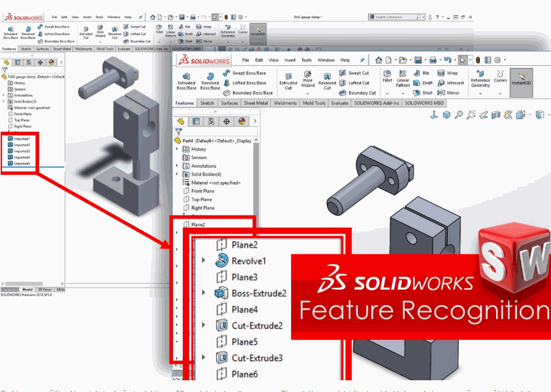Image resolution: width=551 pixels, height=392 pixels.
Task: Click the Rebuild traffic light in the Part4 window
Action: (x=478, y=60)
